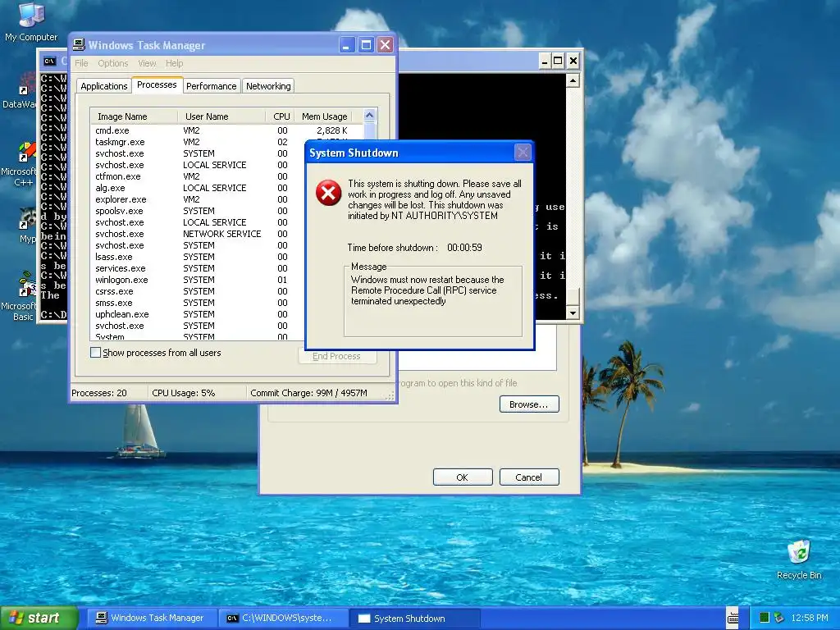Click Cancel in the Open With dialog
840x630 pixels.
click(529, 477)
